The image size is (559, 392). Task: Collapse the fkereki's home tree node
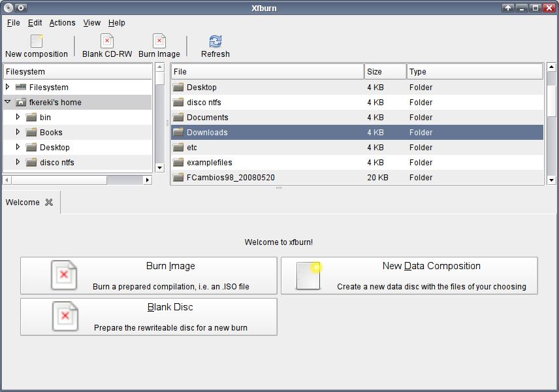(8, 103)
